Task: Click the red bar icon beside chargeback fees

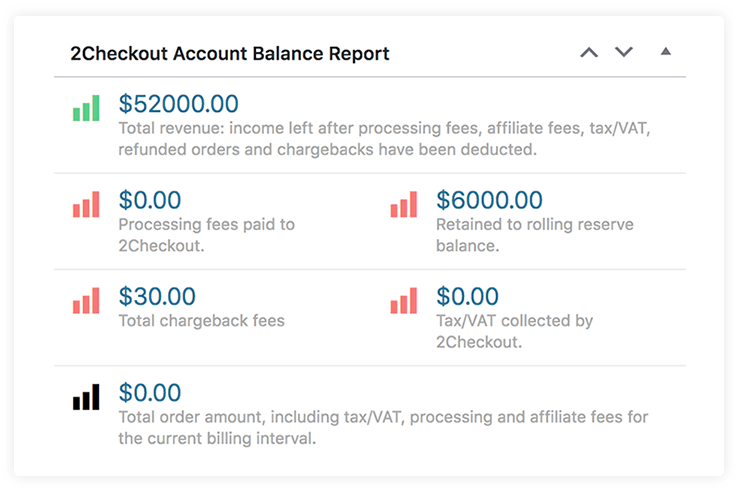Action: pos(86,301)
